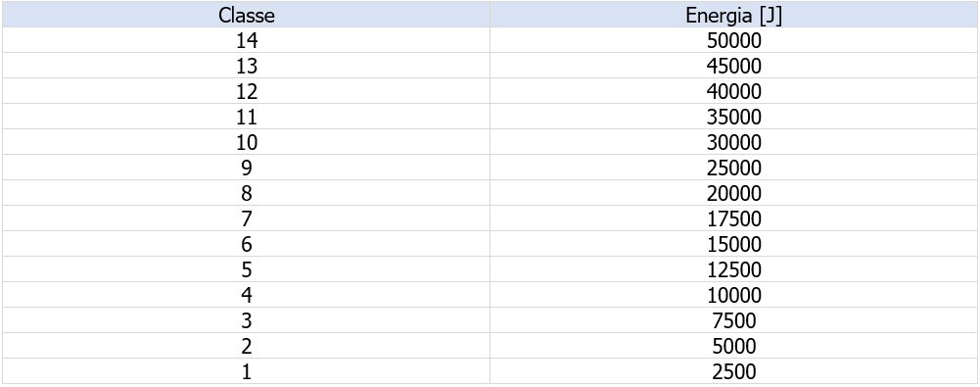Select the 50000 energy cell
The height and width of the screenshot is (387, 980).
[x=733, y=40]
